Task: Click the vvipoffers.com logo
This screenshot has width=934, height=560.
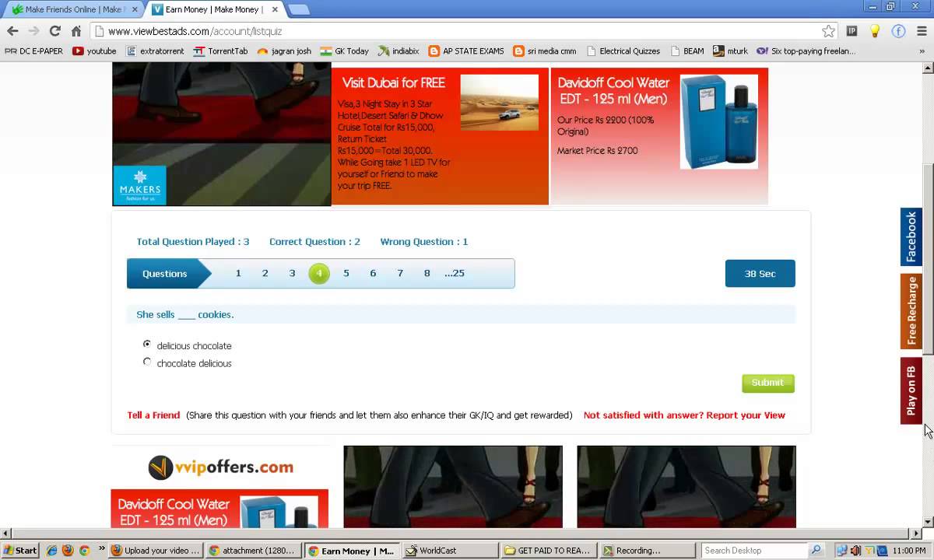Action: tap(220, 467)
